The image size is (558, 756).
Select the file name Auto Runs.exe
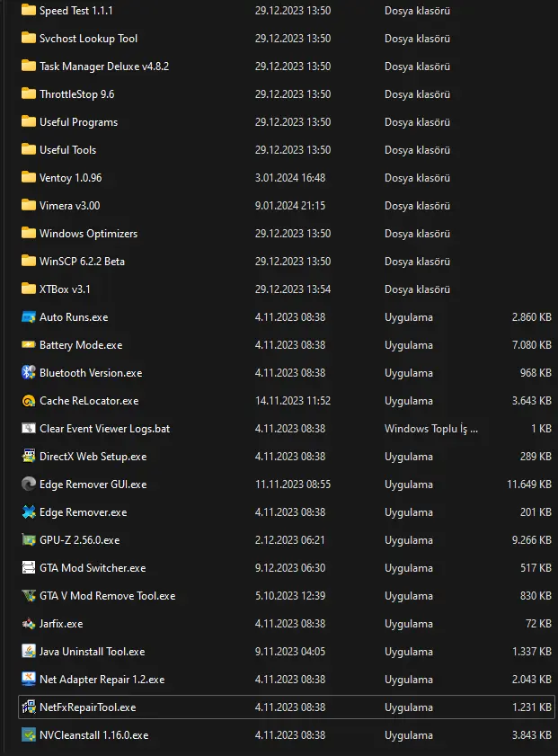pyautogui.click(x=74, y=317)
